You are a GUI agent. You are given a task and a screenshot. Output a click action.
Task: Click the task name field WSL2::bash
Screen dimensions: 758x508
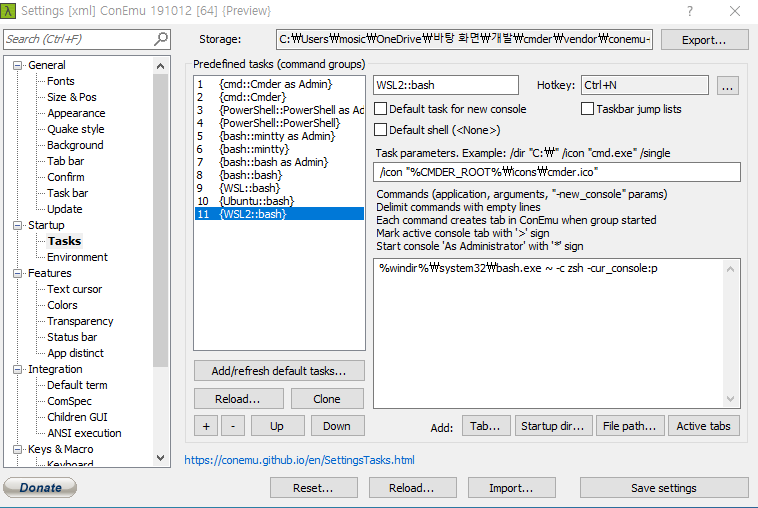(446, 85)
